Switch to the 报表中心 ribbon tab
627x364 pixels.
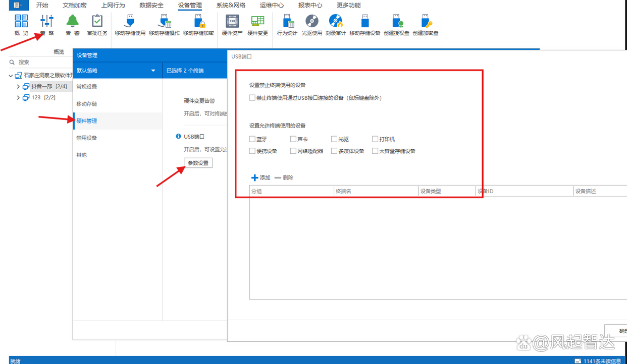[x=310, y=5]
